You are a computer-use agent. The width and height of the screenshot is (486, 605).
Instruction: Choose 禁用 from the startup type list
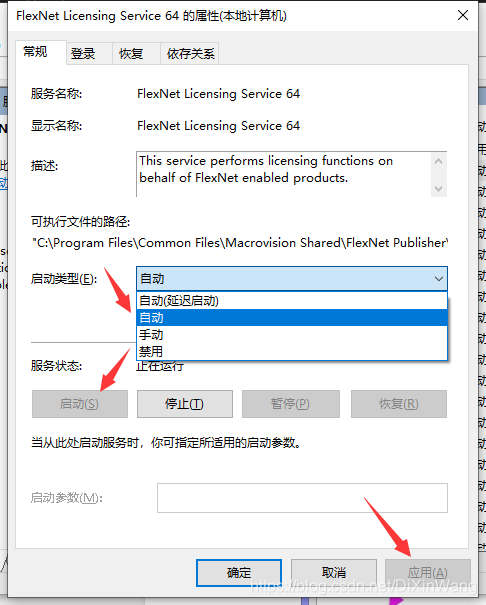coord(292,351)
